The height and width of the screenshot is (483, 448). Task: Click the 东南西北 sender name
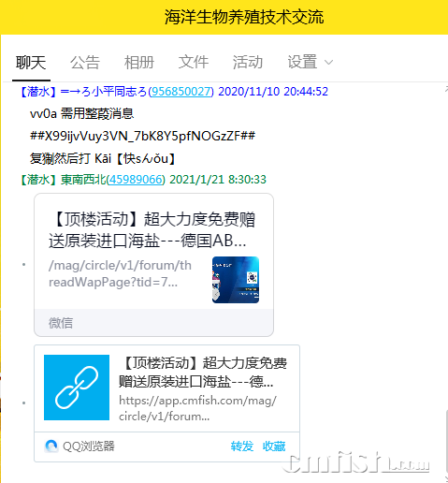(83, 180)
